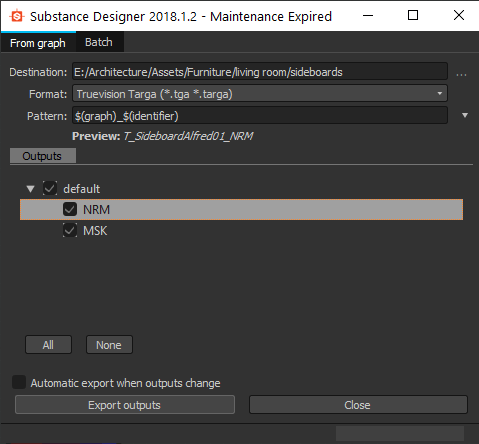Close the window with the X
The image size is (479, 444).
[x=459, y=15]
